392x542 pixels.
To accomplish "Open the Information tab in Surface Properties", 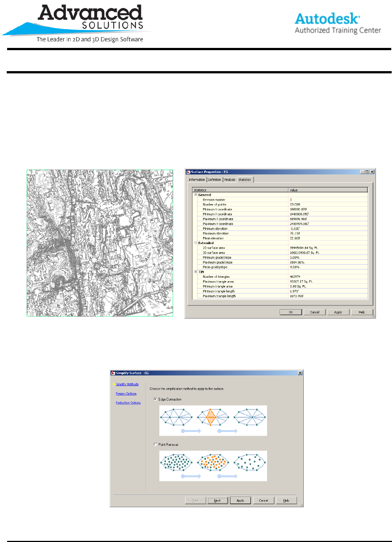I will coord(197,180).
